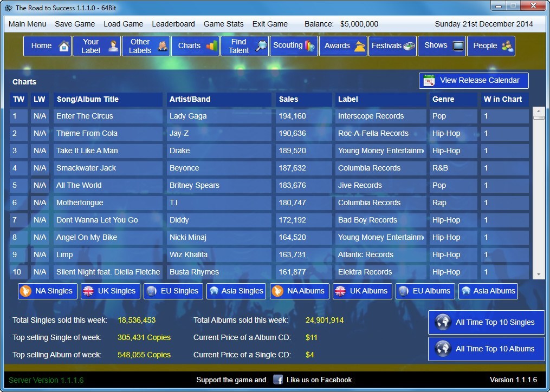Click 'Bad Boy Records' label cell
The height and width of the screenshot is (392, 550).
[x=380, y=220]
